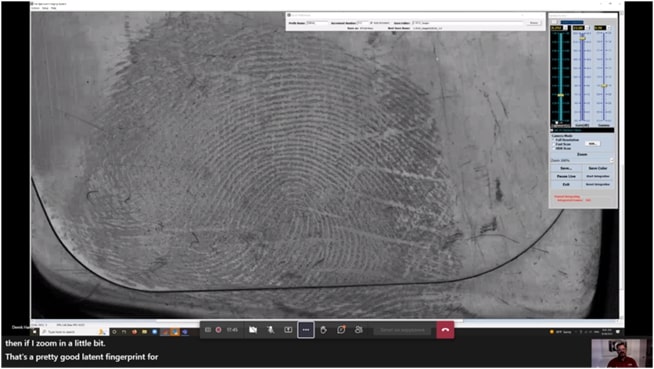Click the Start Integration button
Screen dimensions: 654x369
click(598, 176)
